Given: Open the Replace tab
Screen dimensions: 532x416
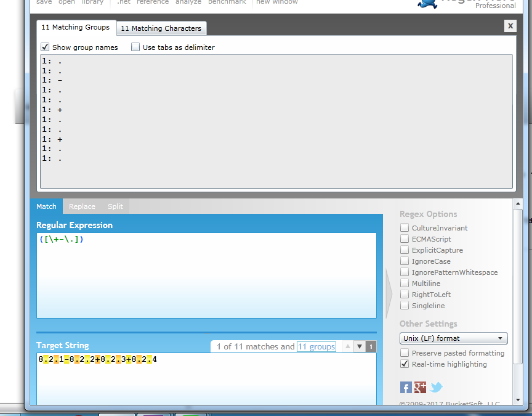Looking at the screenshot, I should coord(82,206).
